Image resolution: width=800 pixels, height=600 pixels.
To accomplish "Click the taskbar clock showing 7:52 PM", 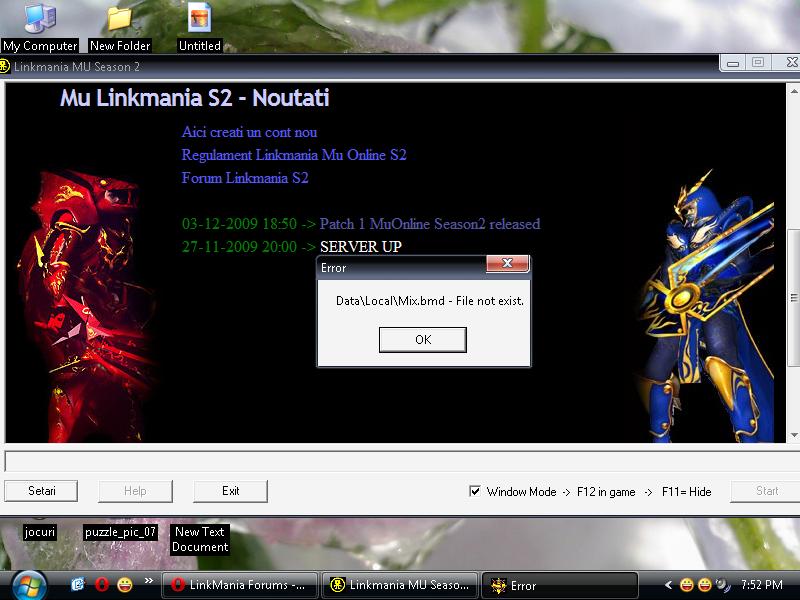I will coord(761,585).
